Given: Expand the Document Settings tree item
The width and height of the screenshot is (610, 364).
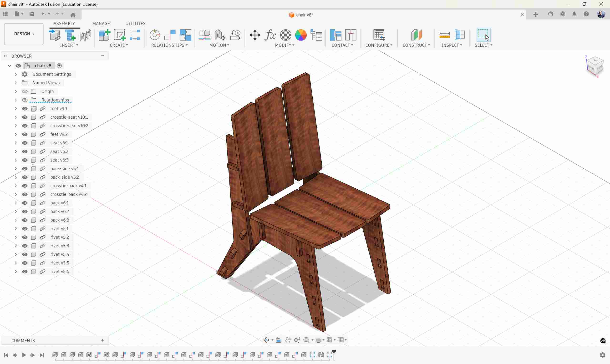Looking at the screenshot, I should (15, 74).
